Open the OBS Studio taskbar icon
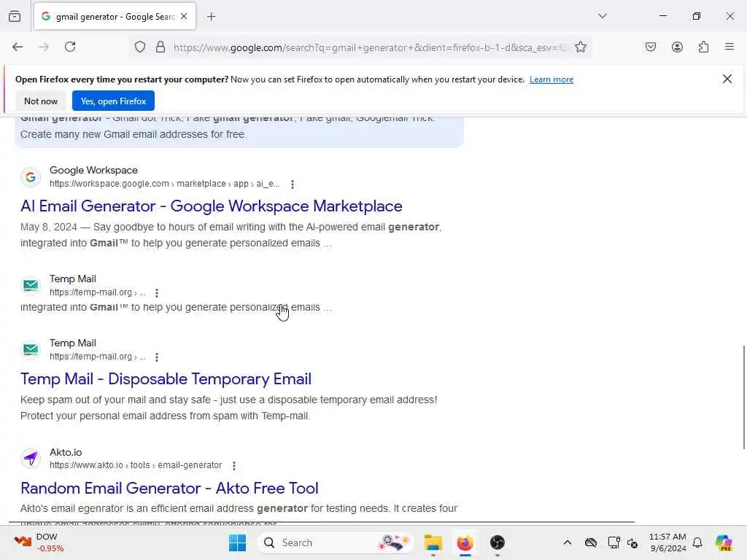 (x=498, y=542)
